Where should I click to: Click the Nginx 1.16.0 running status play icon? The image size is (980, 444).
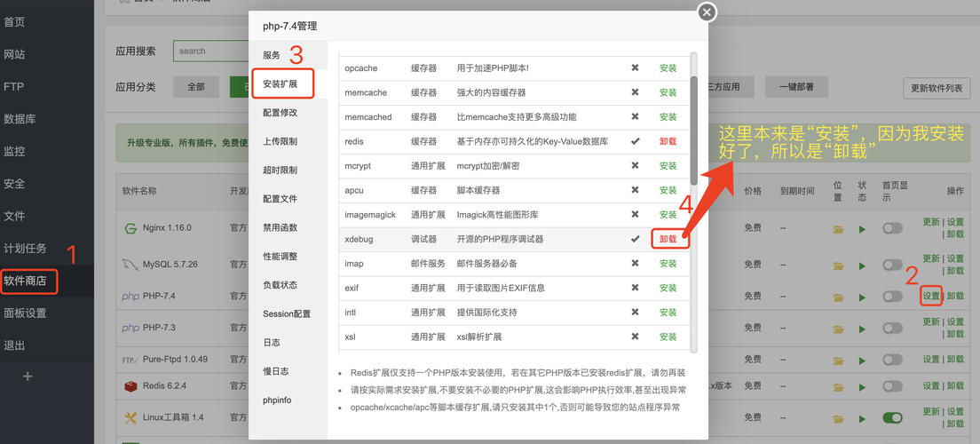point(863,229)
